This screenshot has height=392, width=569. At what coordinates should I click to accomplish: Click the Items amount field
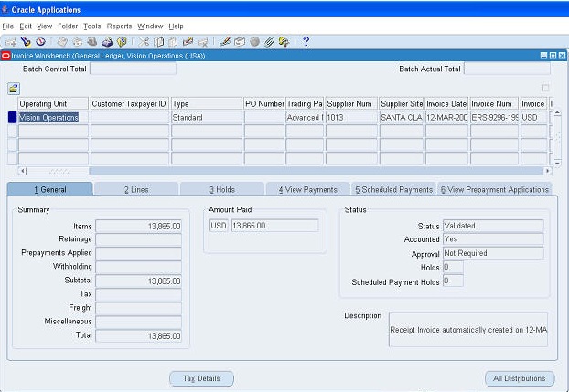pyautogui.click(x=139, y=227)
